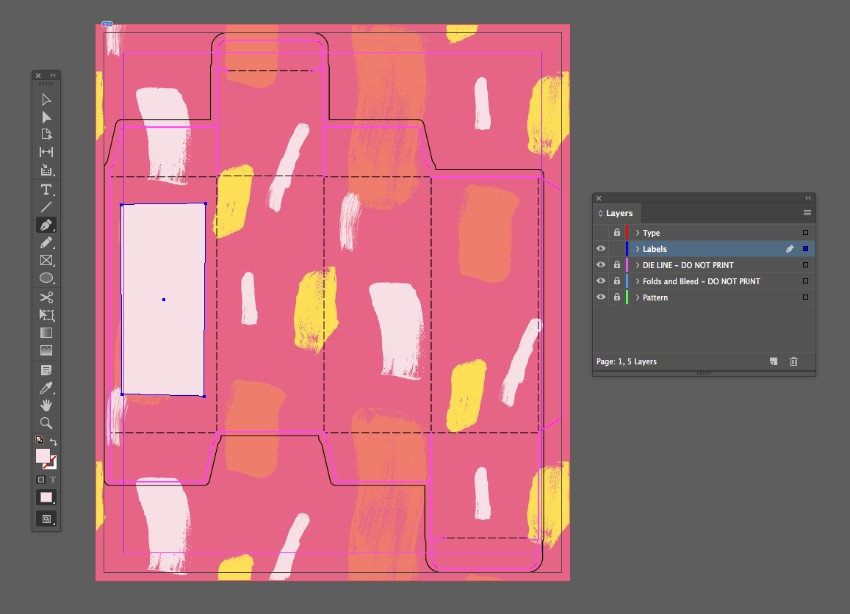The image size is (850, 614).
Task: Select the Type tool
Action: point(46,189)
